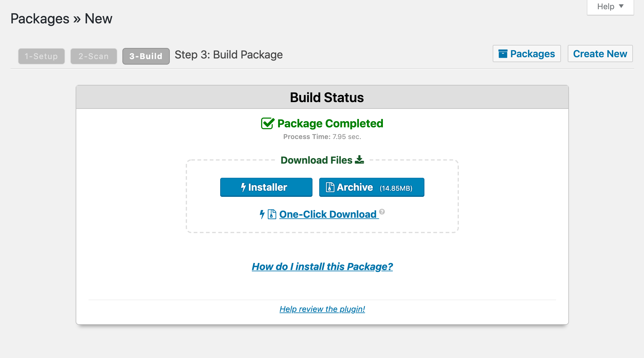Go to the 2-Scan step
The height and width of the screenshot is (358, 644).
[x=93, y=56]
